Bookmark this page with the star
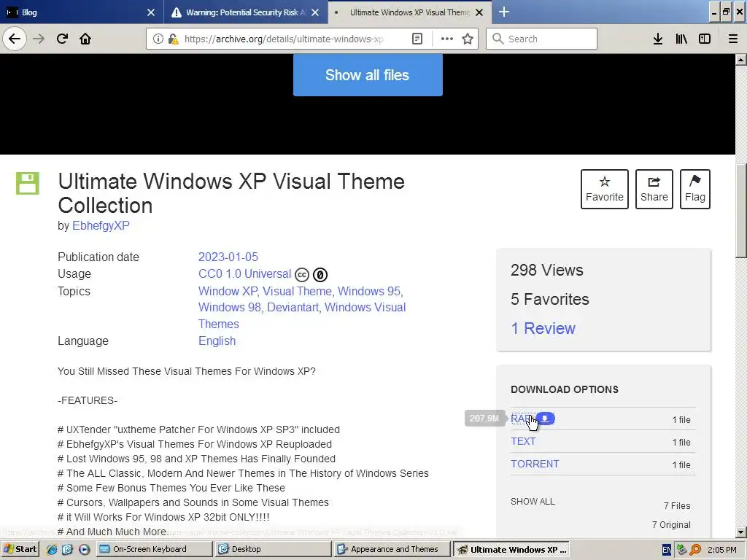Viewport: 747px width, 560px height. [x=468, y=39]
